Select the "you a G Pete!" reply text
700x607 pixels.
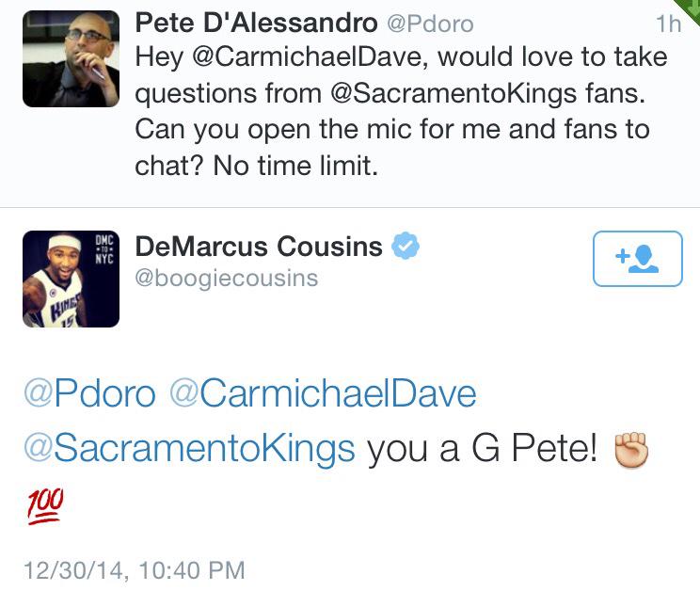click(x=482, y=448)
